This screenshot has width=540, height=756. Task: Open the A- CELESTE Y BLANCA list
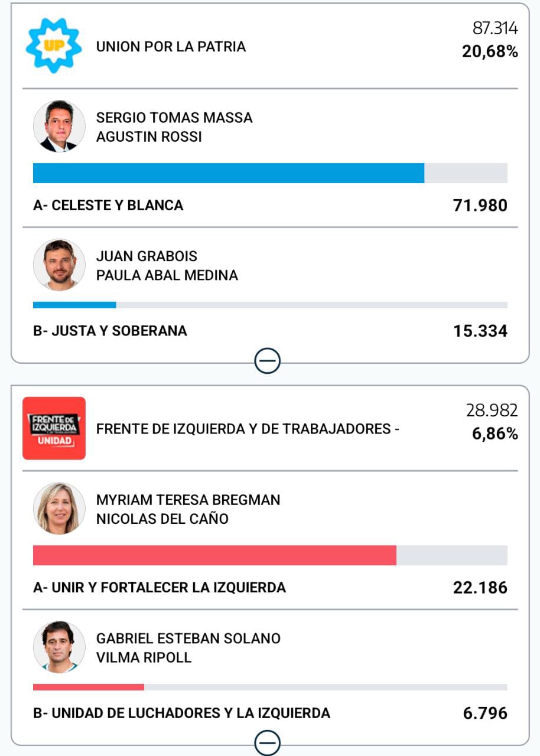pos(108,205)
